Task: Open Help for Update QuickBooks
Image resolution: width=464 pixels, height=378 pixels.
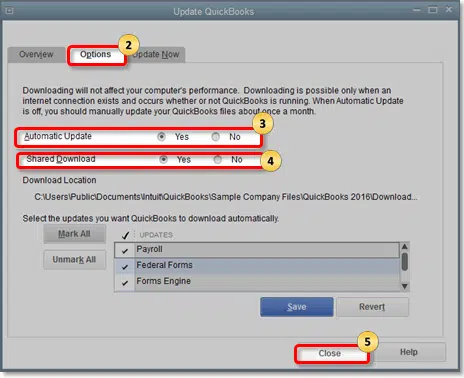Action: point(409,352)
